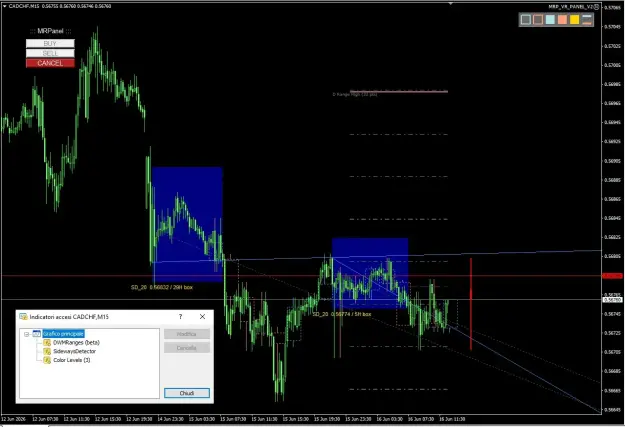Click the horizontal lines icon in color panel
The width and height of the screenshot is (625, 427).
point(587,19)
